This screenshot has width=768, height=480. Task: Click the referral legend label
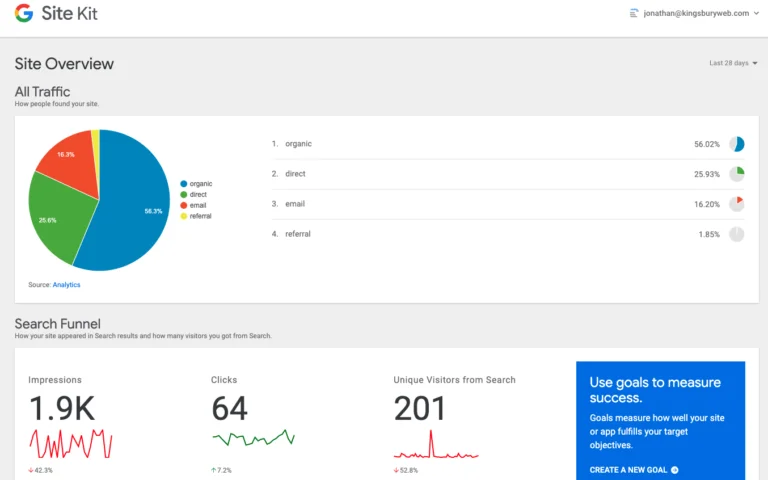pyautogui.click(x=200, y=216)
